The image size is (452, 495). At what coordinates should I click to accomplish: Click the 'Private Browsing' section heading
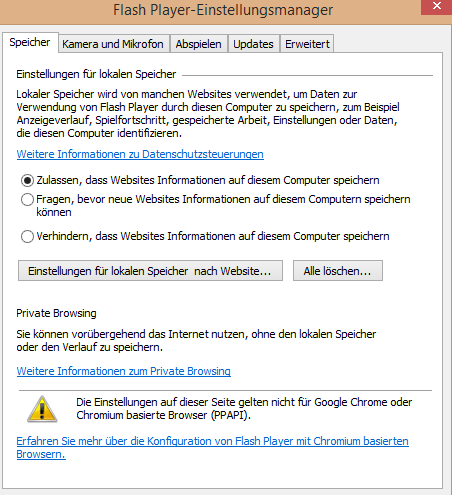[56, 313]
